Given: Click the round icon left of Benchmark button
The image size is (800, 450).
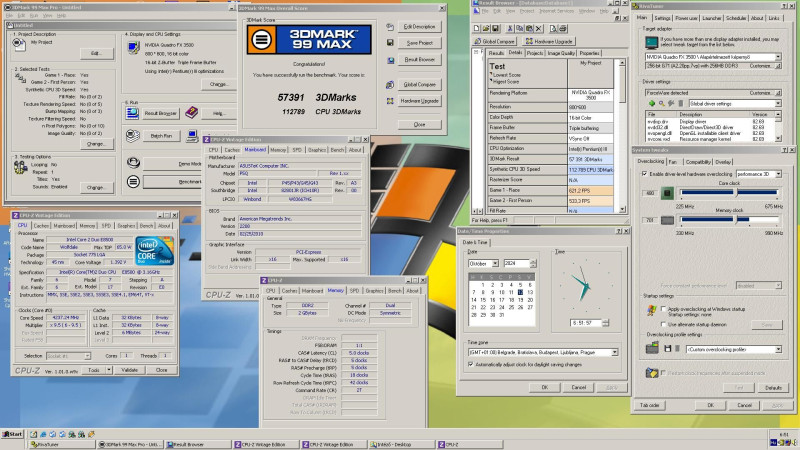Looking at the screenshot, I should click(x=133, y=181).
